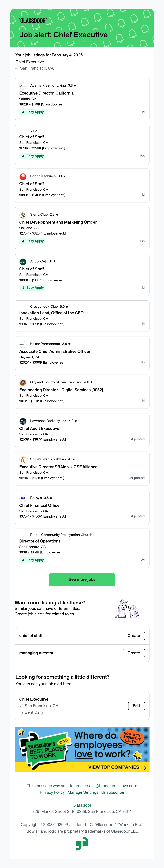The height and width of the screenshot is (868, 164).
Task: Create alert for chief of staff
Action: tap(134, 636)
